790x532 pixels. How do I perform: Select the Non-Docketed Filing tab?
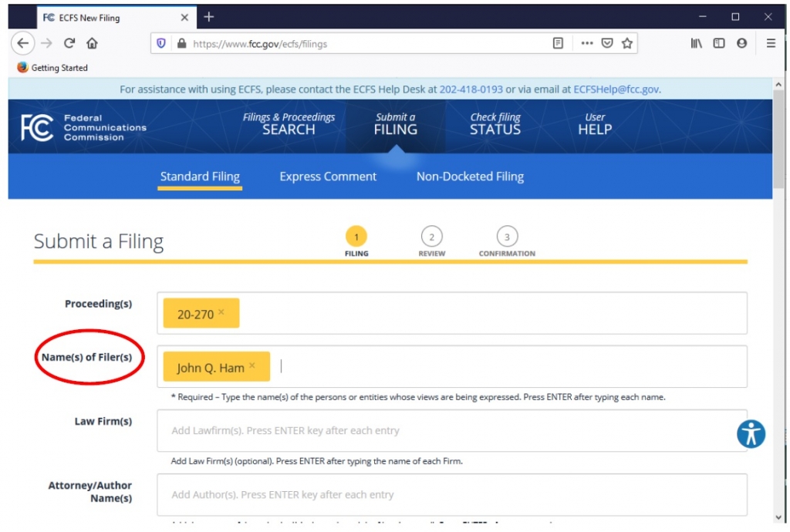tap(470, 177)
